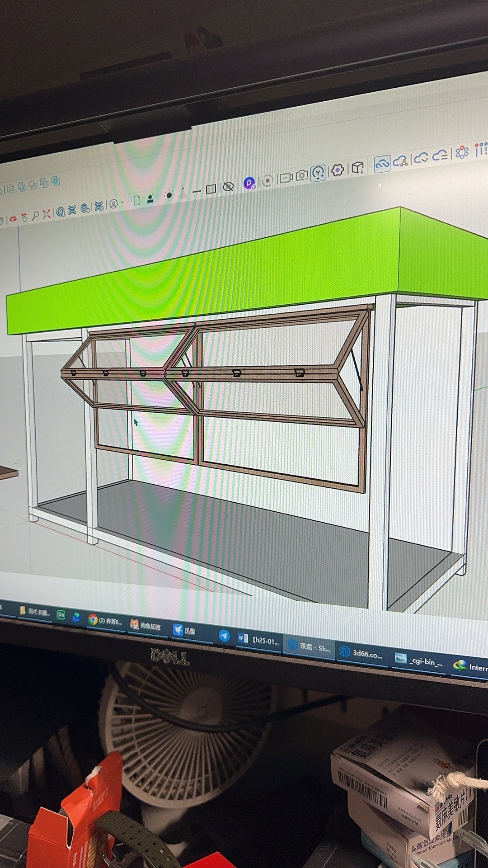Click the purple circular P plugin icon
This screenshot has height=868, width=488.
pos(249,183)
